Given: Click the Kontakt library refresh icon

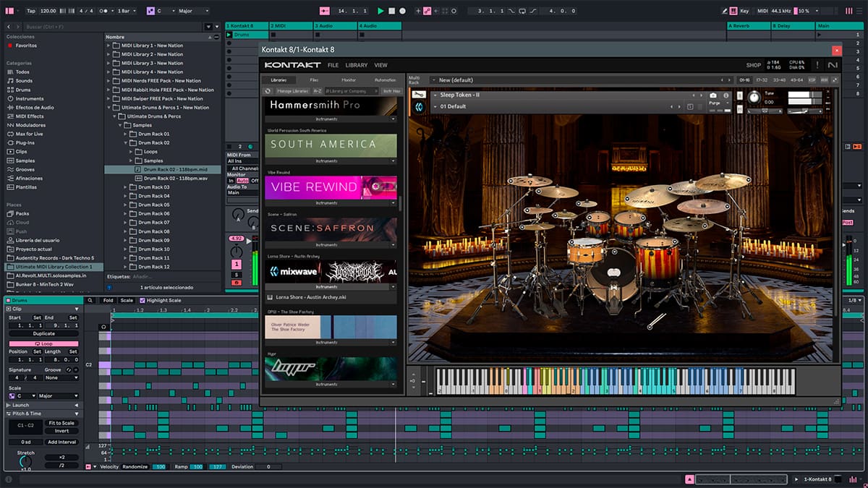Looking at the screenshot, I should click(268, 91).
